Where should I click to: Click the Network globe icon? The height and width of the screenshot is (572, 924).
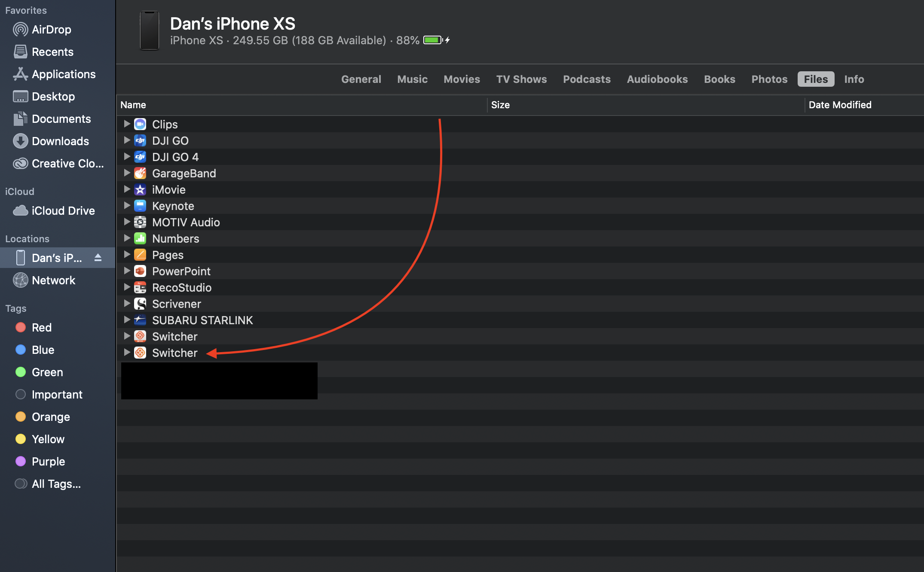(x=20, y=280)
